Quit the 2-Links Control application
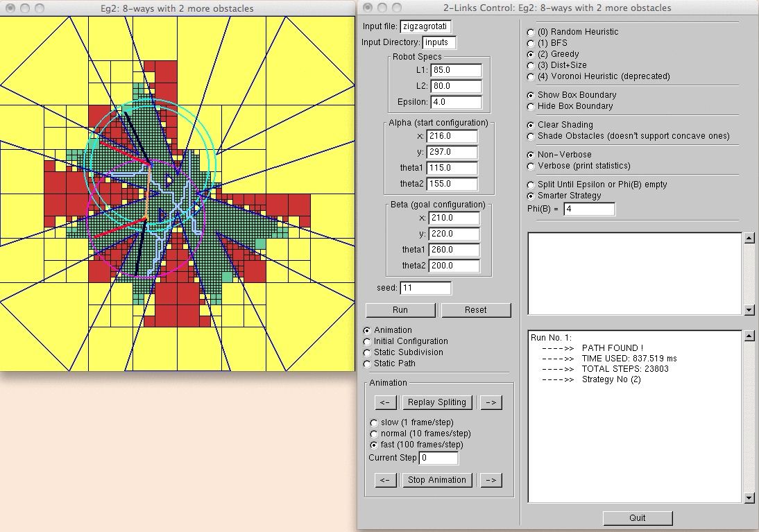 pos(638,518)
